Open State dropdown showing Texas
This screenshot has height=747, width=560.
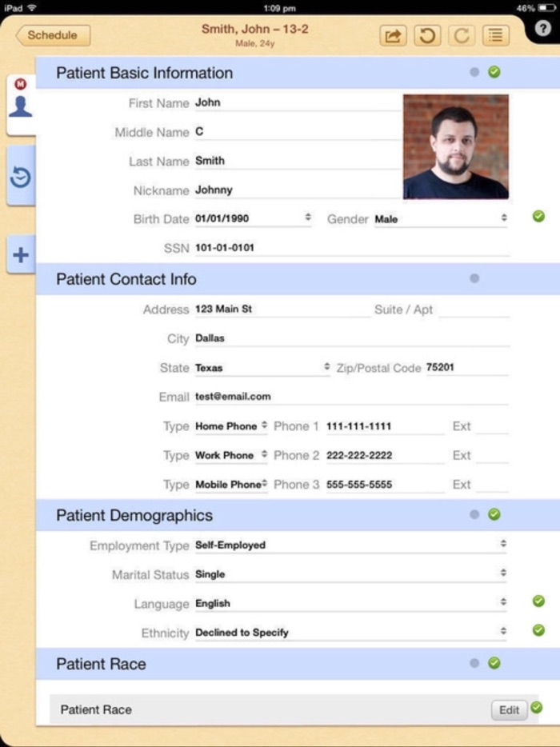[x=262, y=368]
